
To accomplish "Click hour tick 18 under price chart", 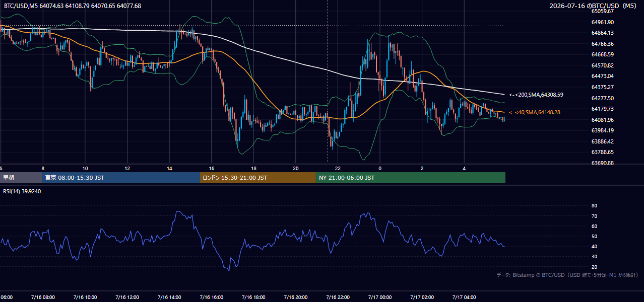I will coord(253,168).
